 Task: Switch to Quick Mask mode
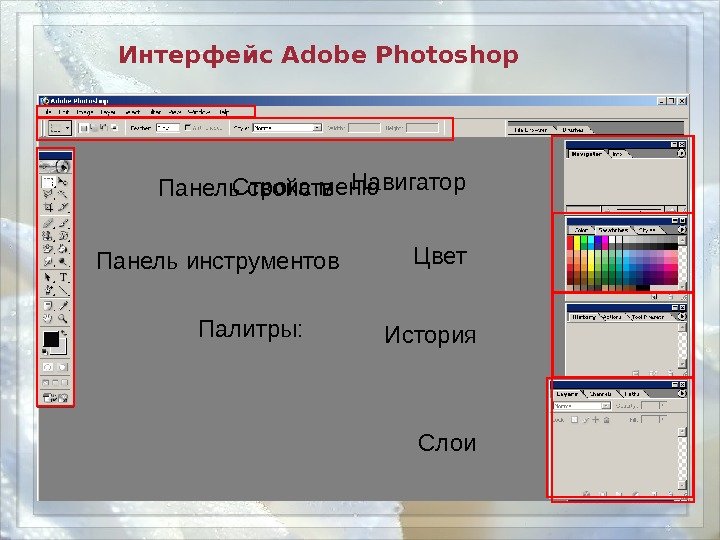(x=62, y=367)
